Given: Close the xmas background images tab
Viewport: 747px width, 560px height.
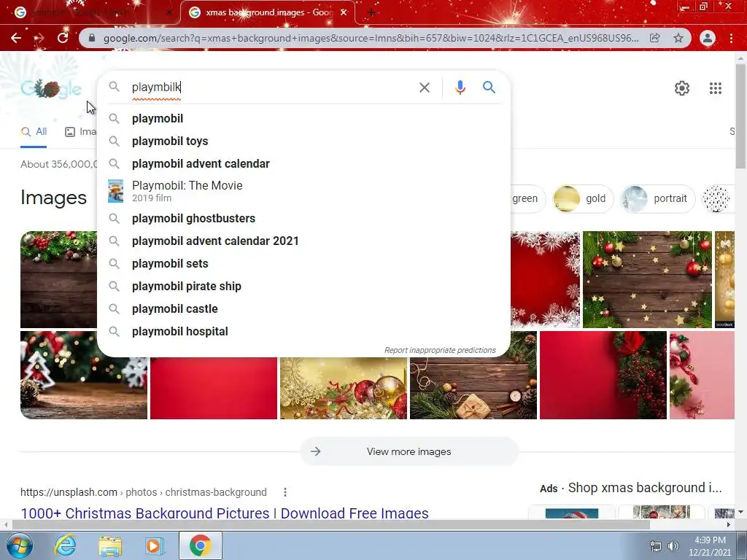Looking at the screenshot, I should pyautogui.click(x=344, y=12).
